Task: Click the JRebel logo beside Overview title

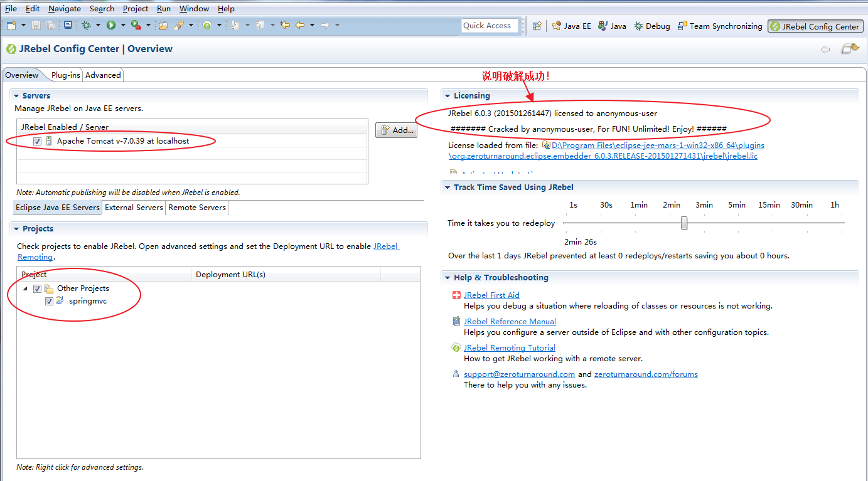Action: coord(11,49)
